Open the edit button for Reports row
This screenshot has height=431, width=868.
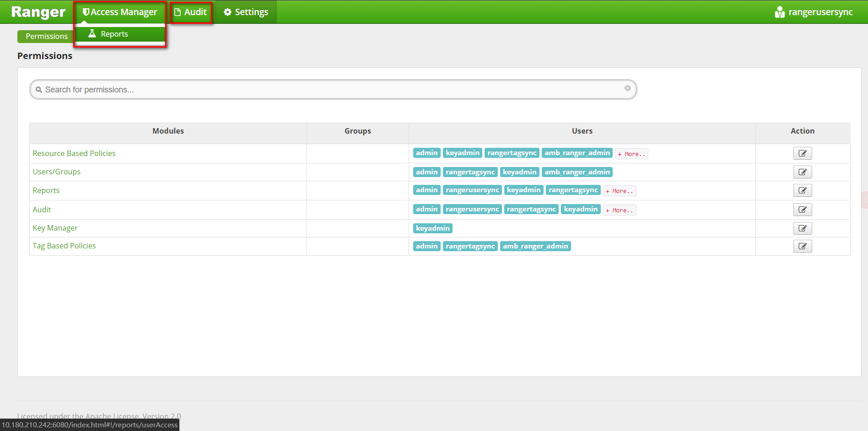tap(803, 190)
